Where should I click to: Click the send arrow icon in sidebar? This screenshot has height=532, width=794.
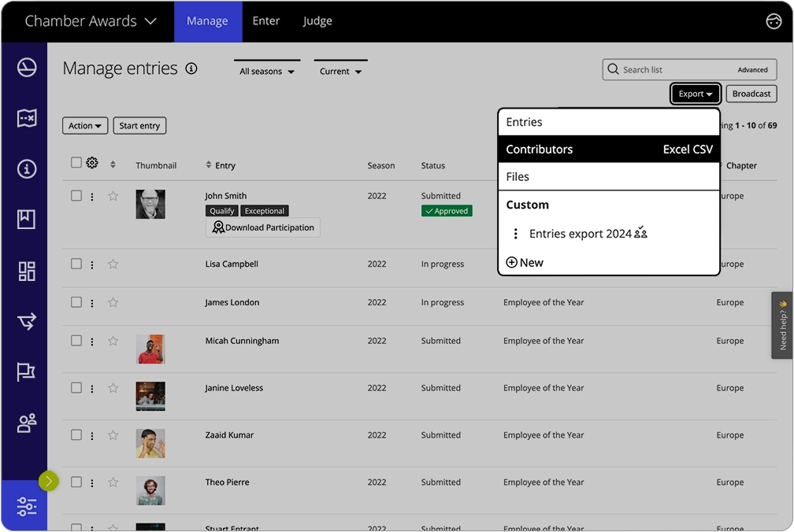26,321
